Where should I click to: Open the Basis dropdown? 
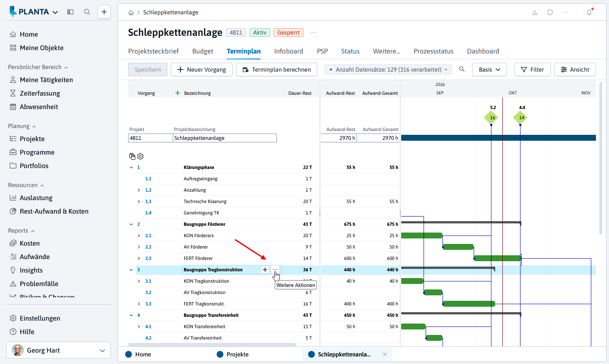(489, 70)
